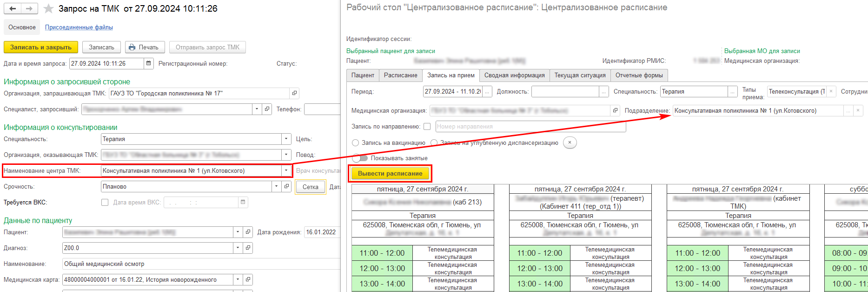
Task: Expand the Специальность dropdown with Терапия
Action: pos(286,139)
